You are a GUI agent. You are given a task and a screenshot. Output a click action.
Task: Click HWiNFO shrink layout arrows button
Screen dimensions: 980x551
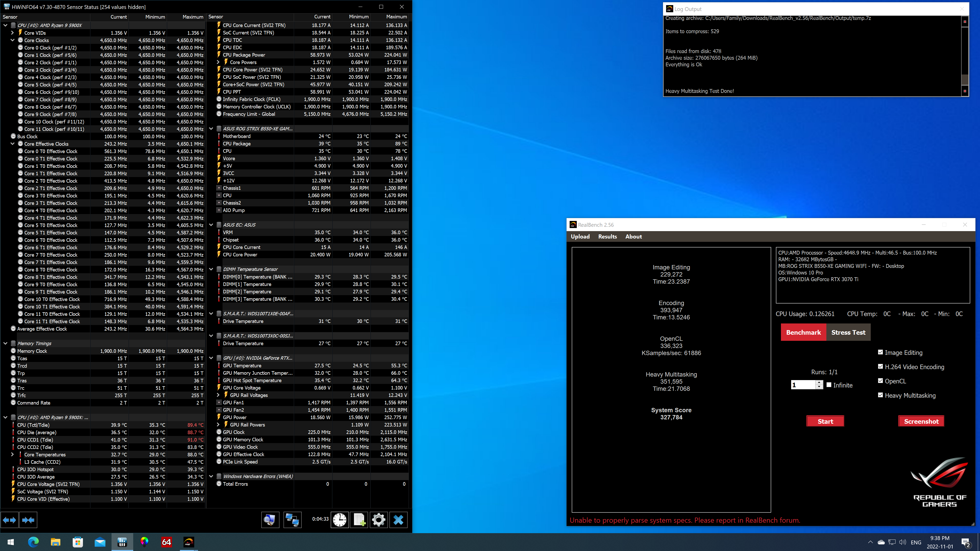click(28, 520)
